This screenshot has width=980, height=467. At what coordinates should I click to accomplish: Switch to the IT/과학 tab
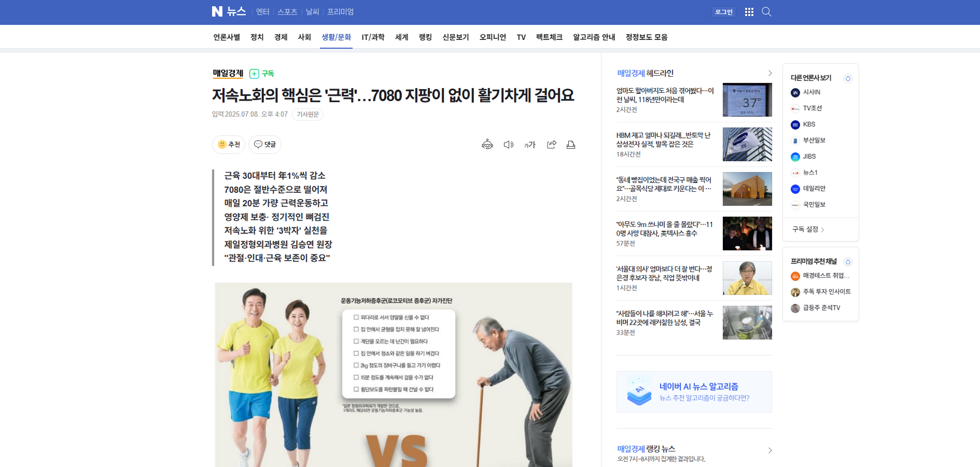pyautogui.click(x=373, y=37)
